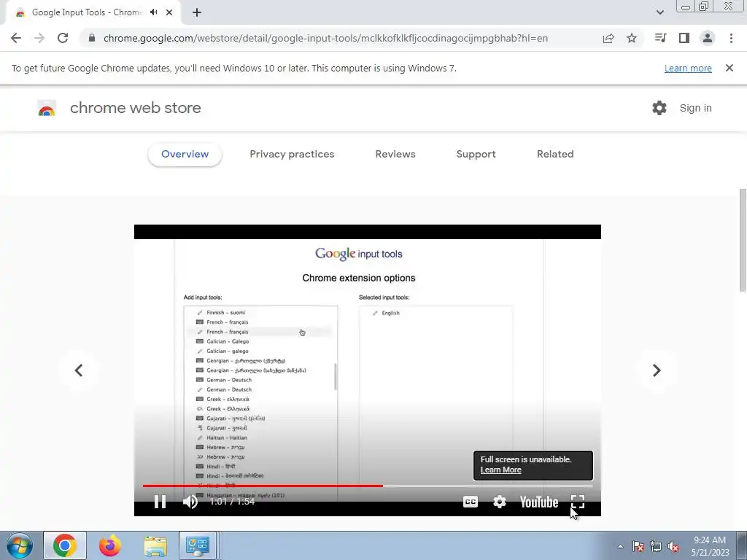Click the system volume tray icon
747x560 pixels.
click(673, 547)
